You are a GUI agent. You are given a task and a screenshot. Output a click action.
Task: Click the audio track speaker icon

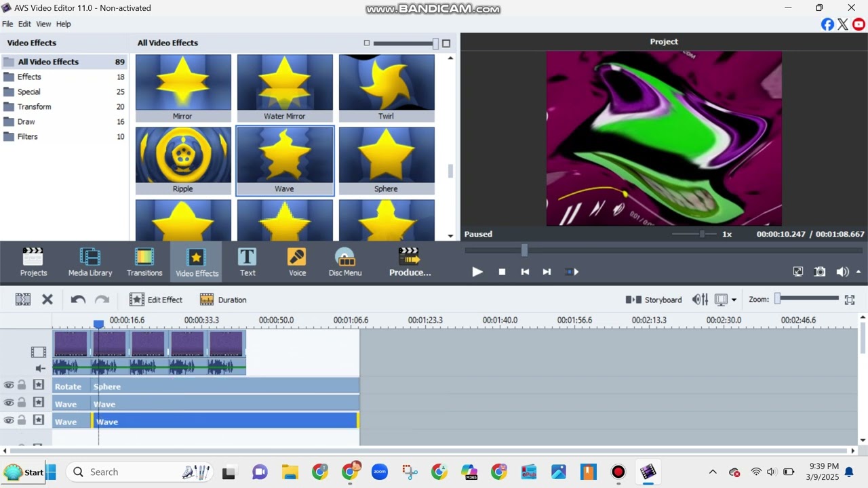(40, 369)
